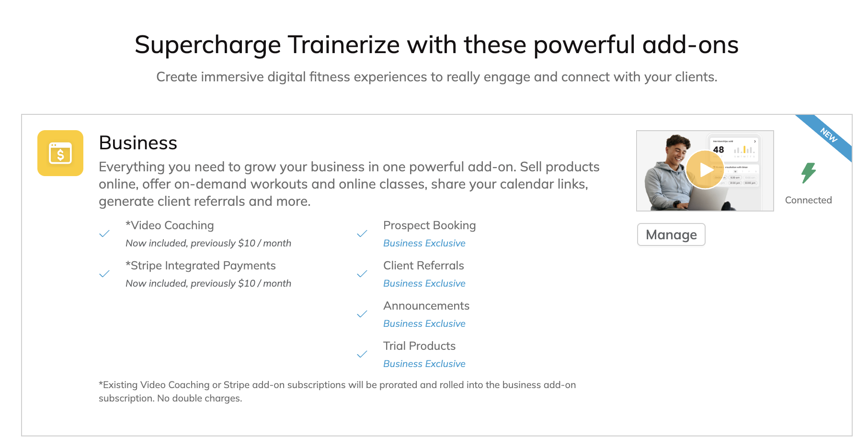Play the Business add-on promo video
868x446 pixels.
pos(705,170)
